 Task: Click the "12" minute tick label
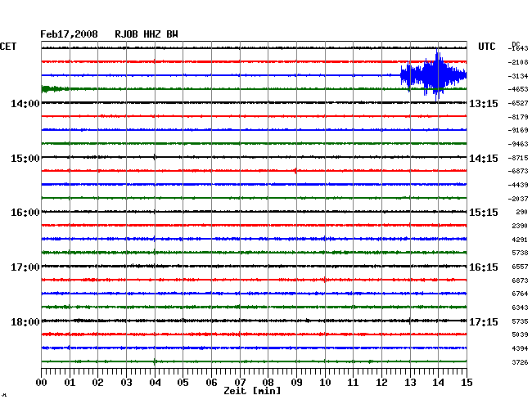click(381, 383)
